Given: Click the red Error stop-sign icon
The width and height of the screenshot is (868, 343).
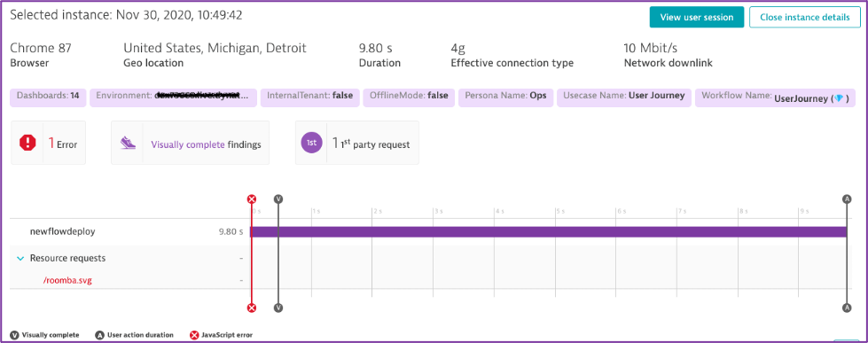Looking at the screenshot, I should (x=27, y=144).
